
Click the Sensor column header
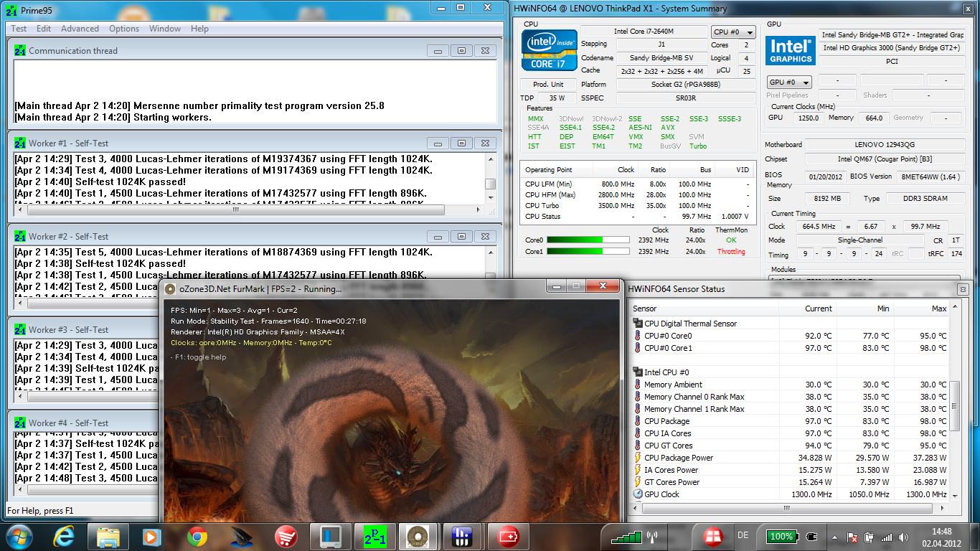click(x=704, y=309)
